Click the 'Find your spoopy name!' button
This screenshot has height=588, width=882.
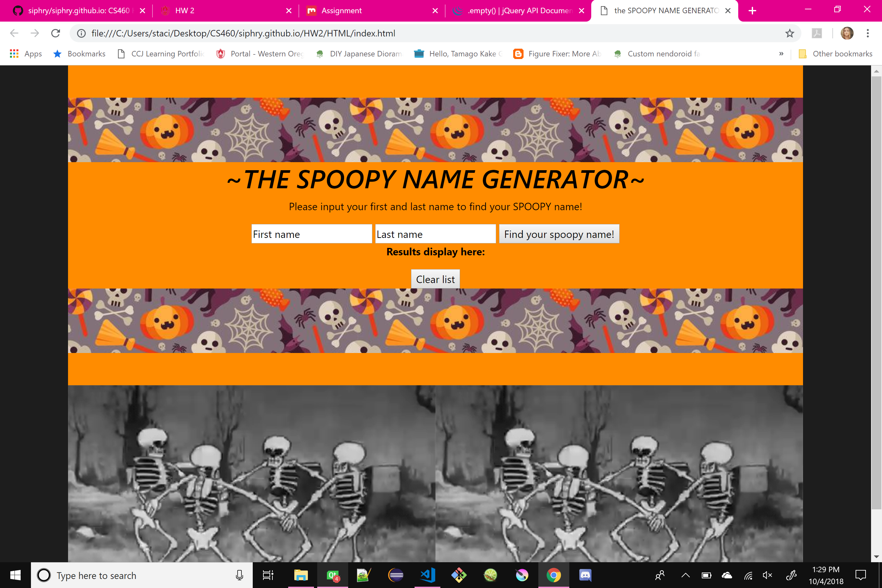pos(559,234)
